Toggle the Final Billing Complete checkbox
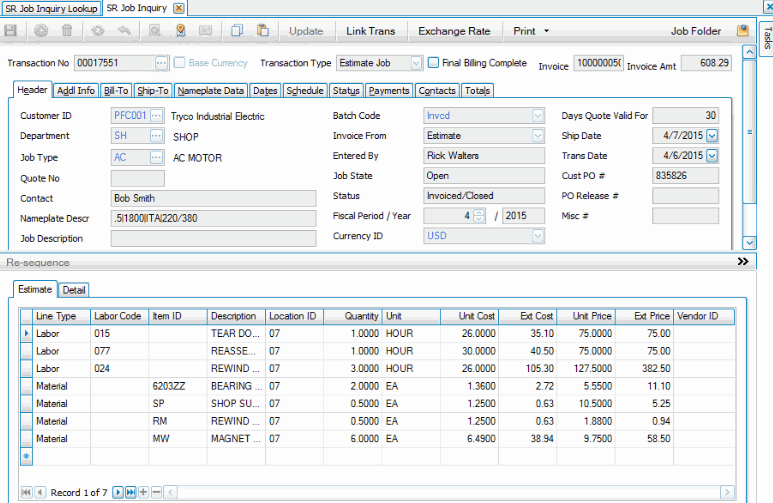This screenshot has height=503, width=773. (434, 63)
